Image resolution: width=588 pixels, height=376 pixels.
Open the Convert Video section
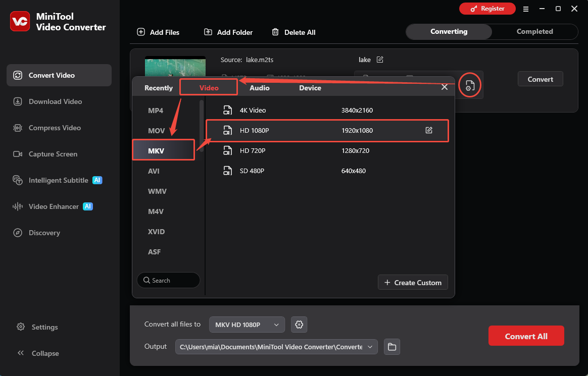tap(59, 75)
